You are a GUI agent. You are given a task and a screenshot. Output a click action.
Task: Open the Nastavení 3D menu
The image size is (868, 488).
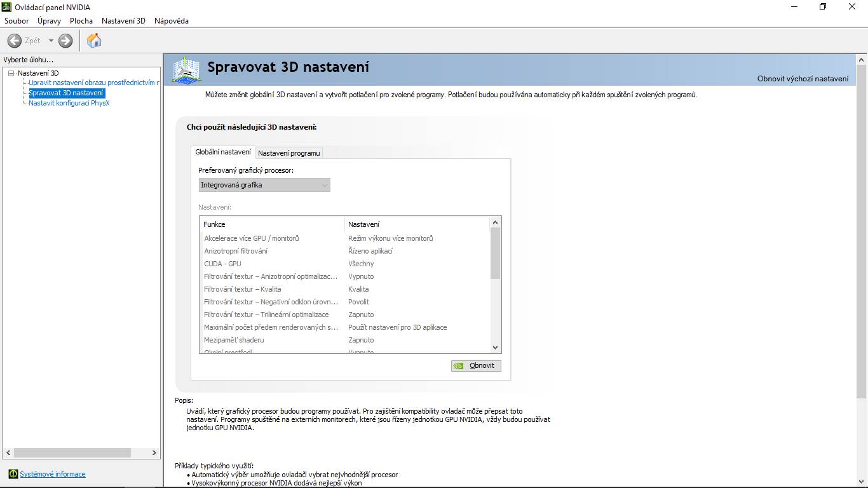(x=123, y=21)
